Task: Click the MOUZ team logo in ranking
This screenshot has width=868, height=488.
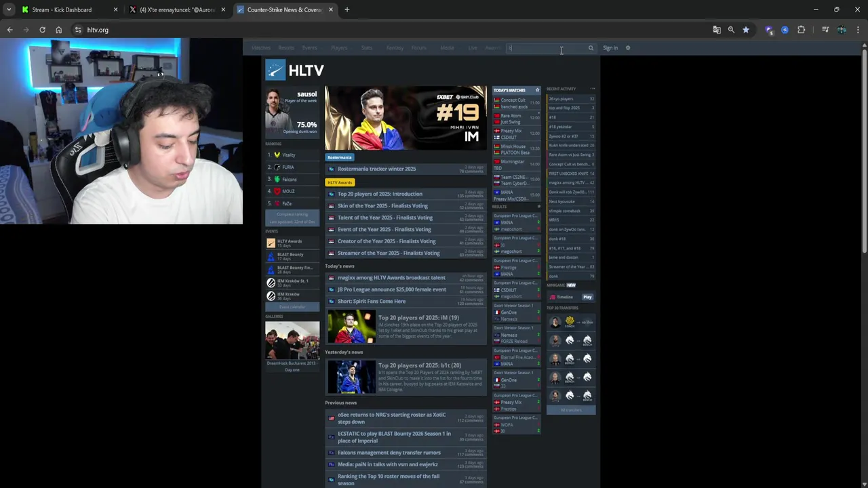Action: [277, 191]
